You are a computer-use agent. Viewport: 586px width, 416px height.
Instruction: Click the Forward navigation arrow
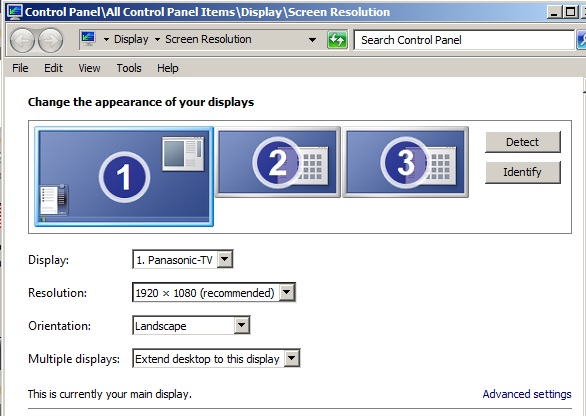50,40
